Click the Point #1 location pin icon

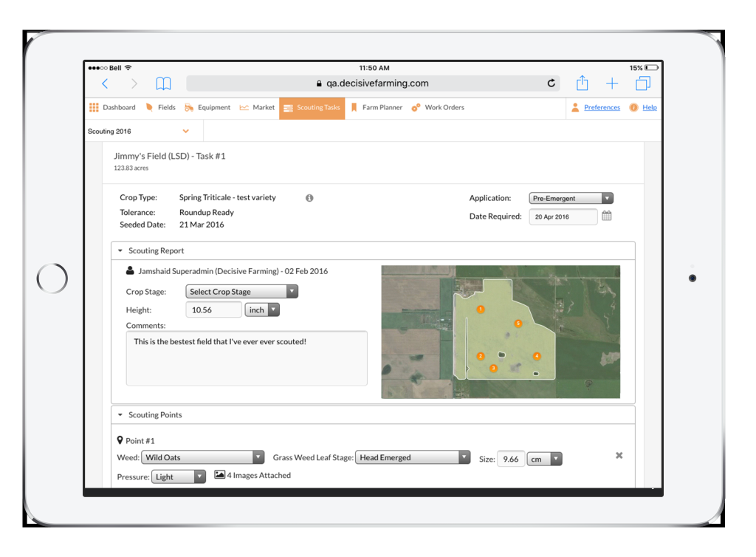(120, 440)
